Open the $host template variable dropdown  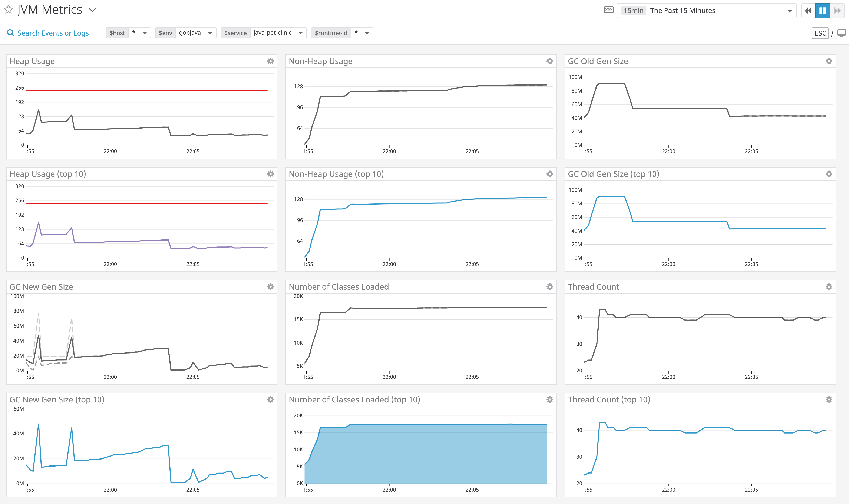pos(144,33)
